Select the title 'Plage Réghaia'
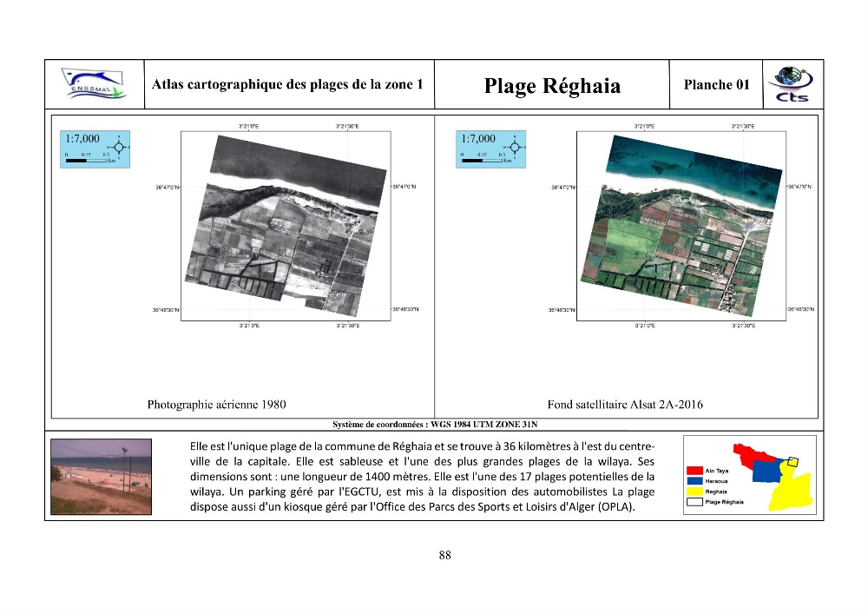The width and height of the screenshot is (868, 614). 552,86
